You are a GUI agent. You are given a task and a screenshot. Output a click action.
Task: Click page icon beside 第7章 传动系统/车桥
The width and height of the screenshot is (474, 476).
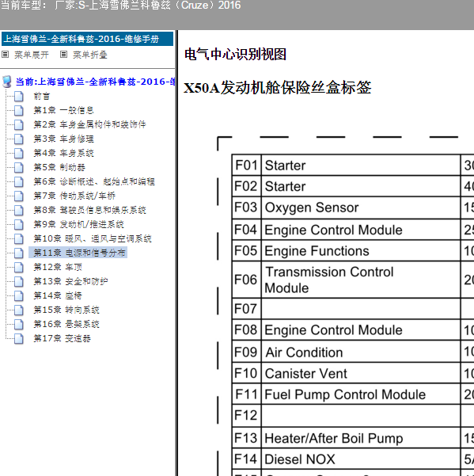(19, 196)
